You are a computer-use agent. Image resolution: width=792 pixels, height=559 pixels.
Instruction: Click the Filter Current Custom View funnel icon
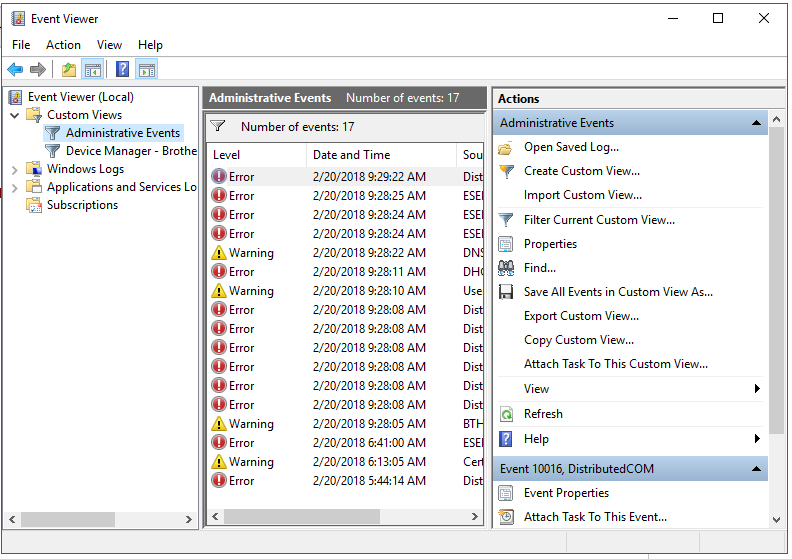(506, 220)
